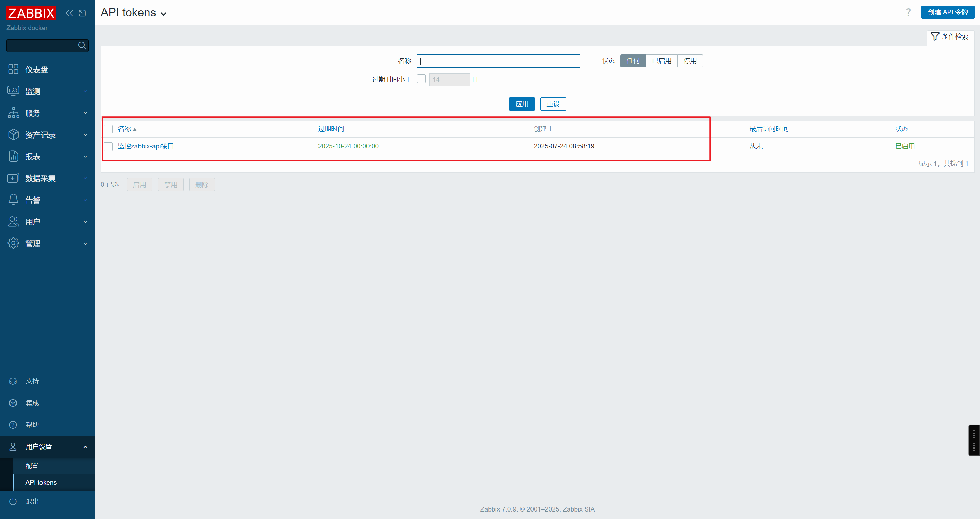Expand the 监测 menu chevron

click(x=86, y=91)
